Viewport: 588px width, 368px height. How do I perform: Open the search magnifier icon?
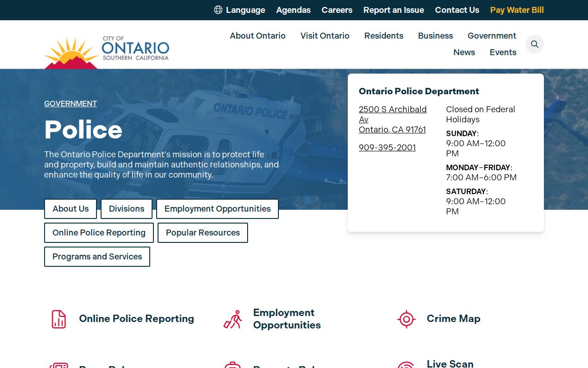tap(535, 44)
